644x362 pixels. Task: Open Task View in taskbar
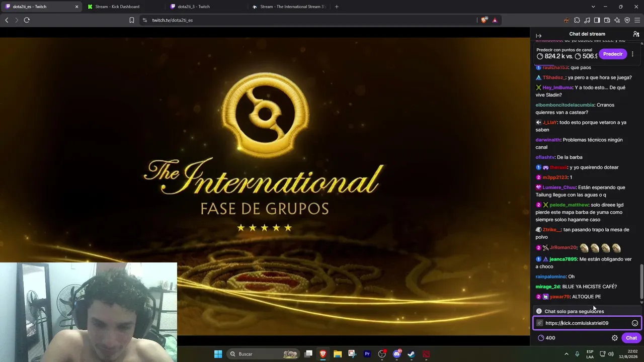(308, 354)
